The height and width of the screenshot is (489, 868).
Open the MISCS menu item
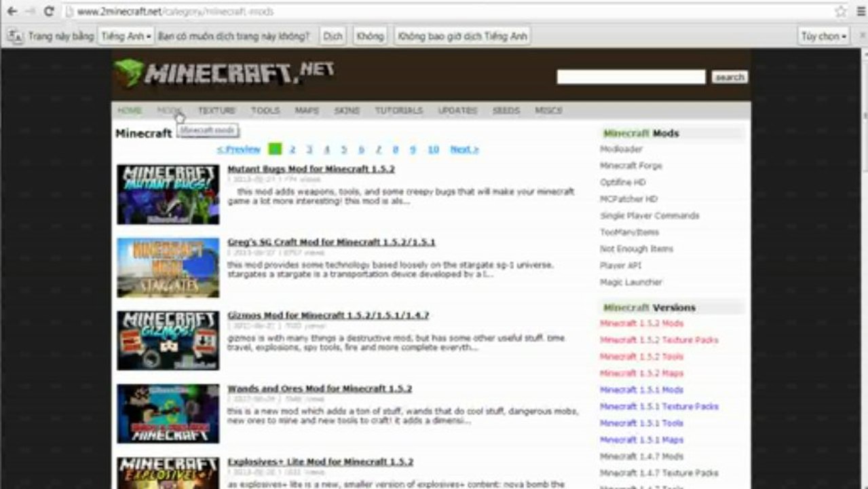pos(548,110)
